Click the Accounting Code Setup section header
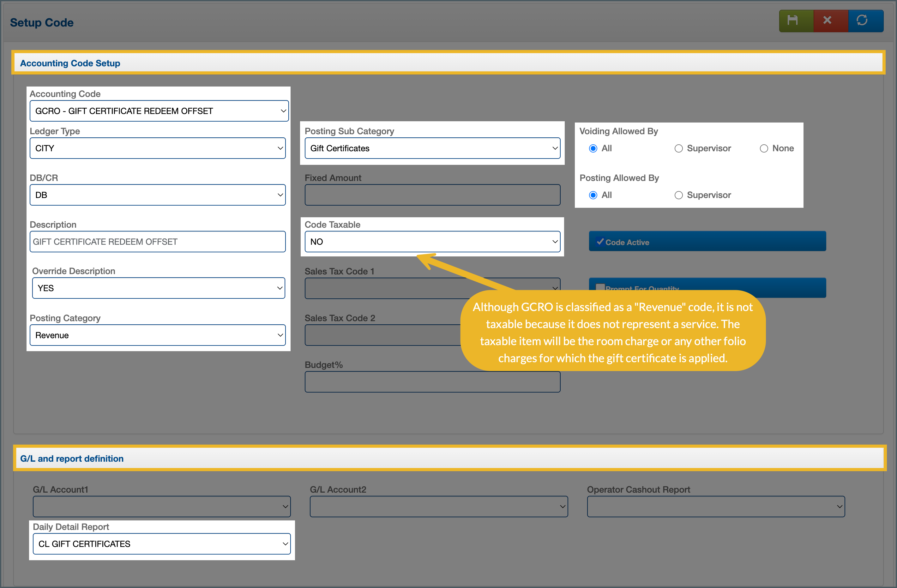Viewport: 897px width, 588px height. coord(70,63)
